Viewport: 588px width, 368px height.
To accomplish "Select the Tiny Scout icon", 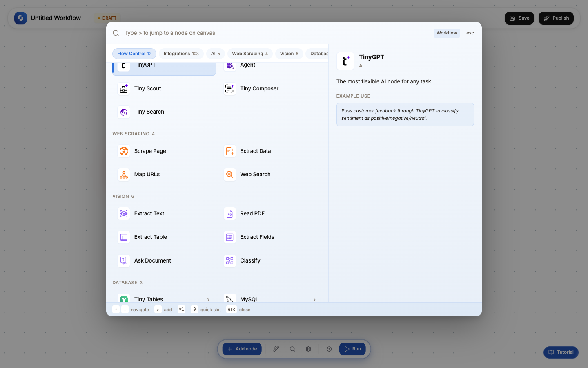I will click(124, 89).
